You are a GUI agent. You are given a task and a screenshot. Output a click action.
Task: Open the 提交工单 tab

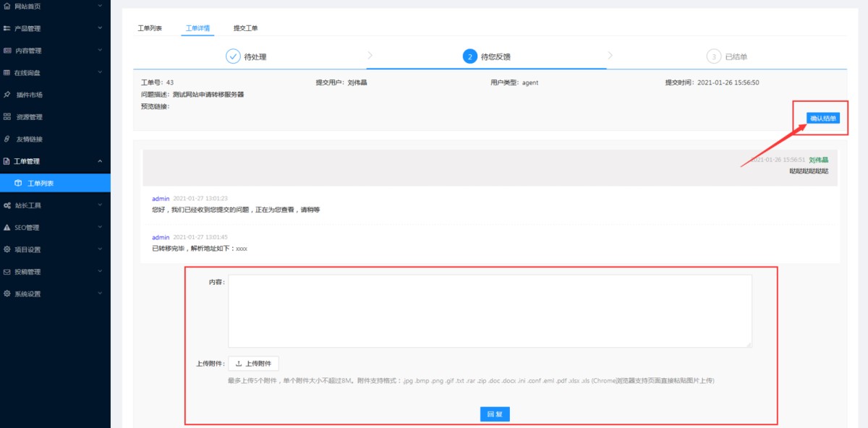coord(245,28)
